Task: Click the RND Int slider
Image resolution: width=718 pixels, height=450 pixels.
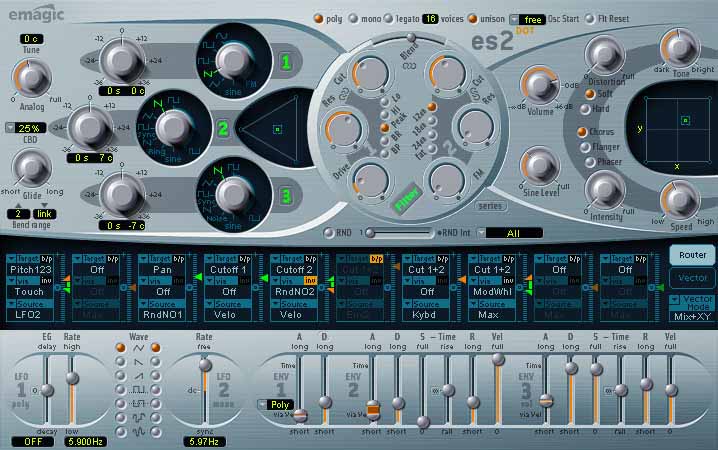Action: tap(398, 233)
